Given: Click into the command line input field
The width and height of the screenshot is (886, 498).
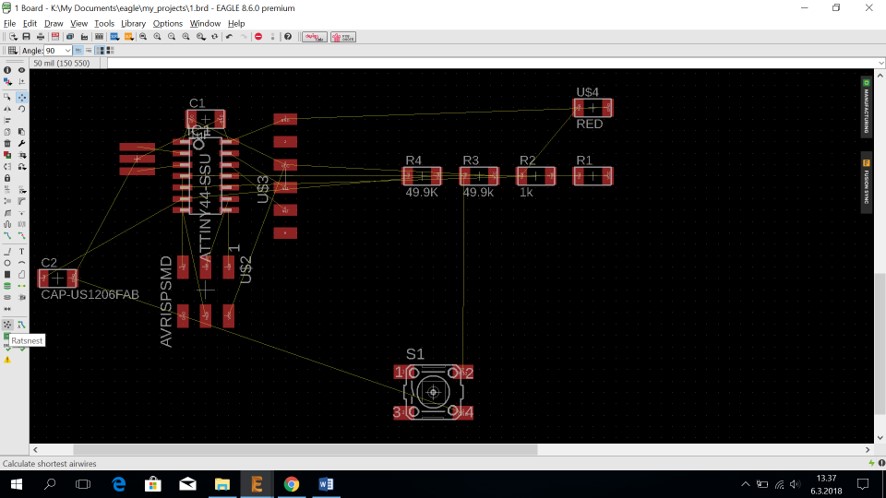Looking at the screenshot, I should click(492, 63).
